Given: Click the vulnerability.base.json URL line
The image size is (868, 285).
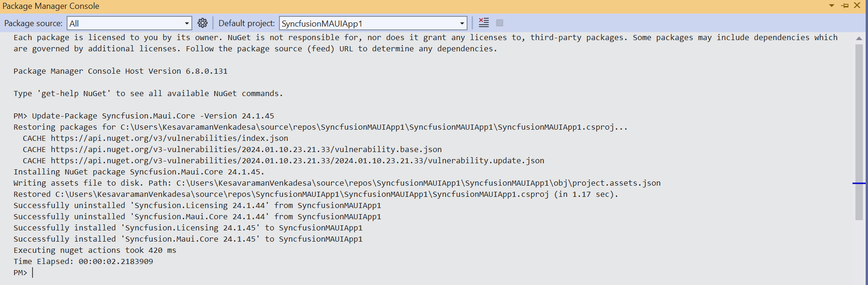Looking at the screenshot, I should [x=246, y=150].
